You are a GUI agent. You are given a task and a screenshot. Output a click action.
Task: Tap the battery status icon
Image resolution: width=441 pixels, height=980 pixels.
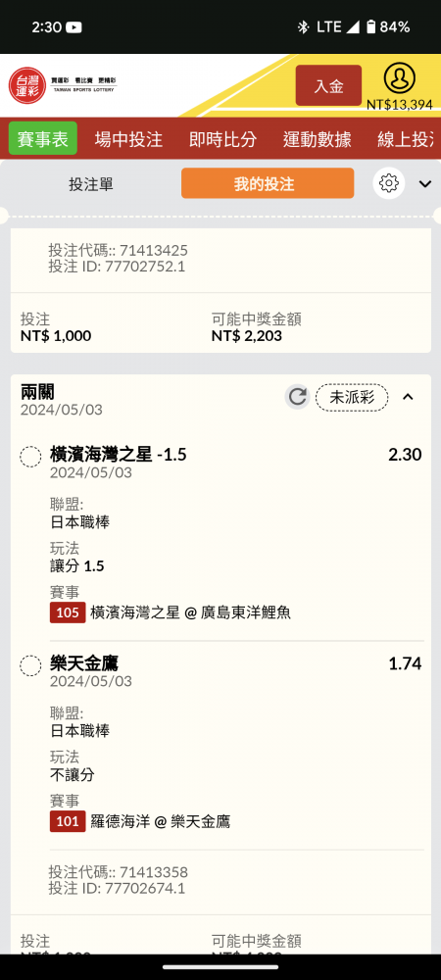(371, 26)
